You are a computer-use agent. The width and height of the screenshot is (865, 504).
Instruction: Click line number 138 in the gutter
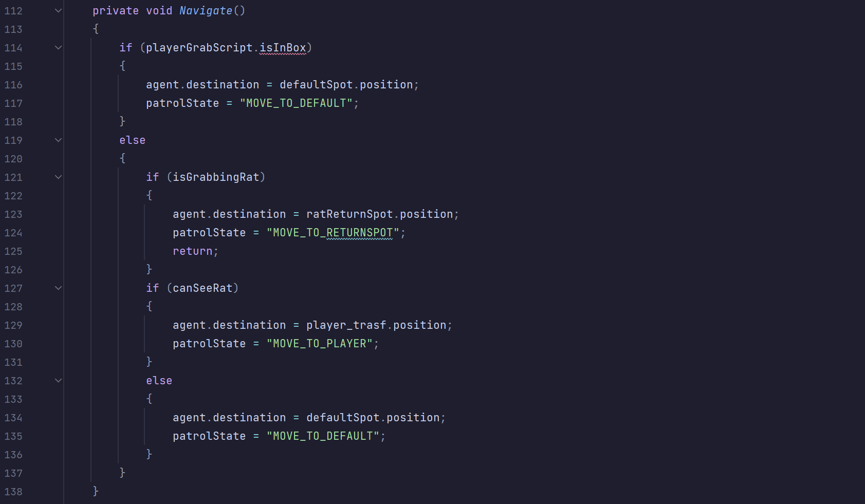click(13, 492)
